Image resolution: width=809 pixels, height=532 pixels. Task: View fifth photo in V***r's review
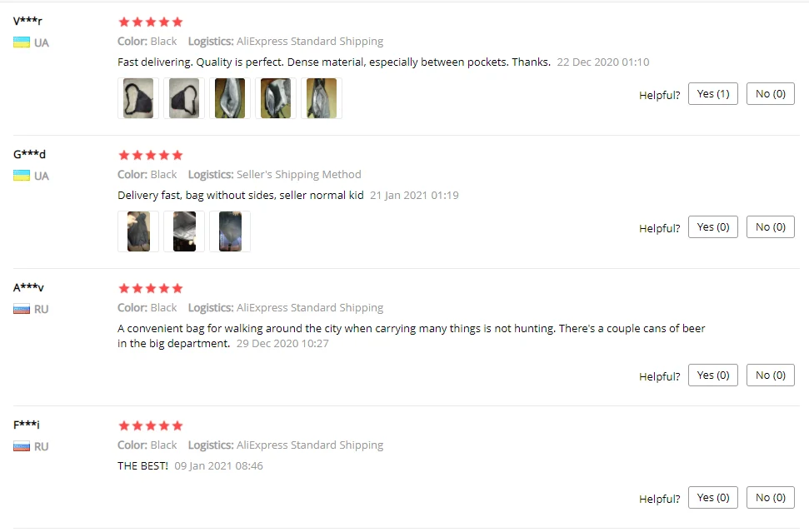tap(322, 98)
